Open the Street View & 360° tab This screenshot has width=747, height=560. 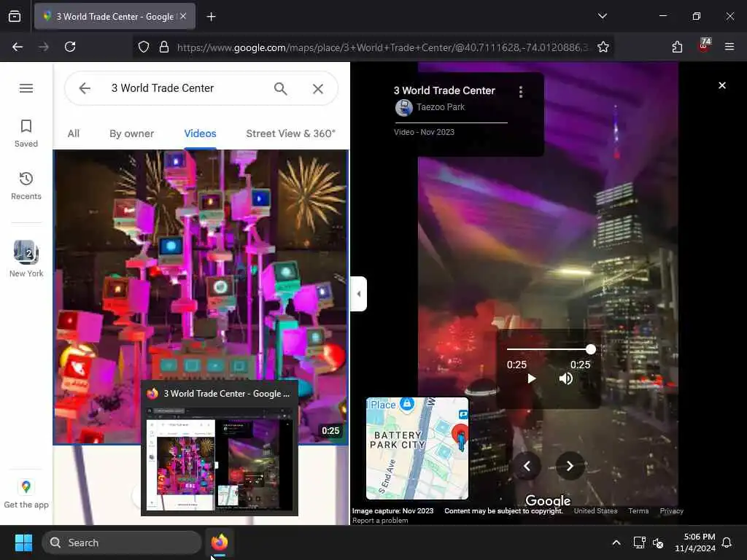[x=290, y=134]
